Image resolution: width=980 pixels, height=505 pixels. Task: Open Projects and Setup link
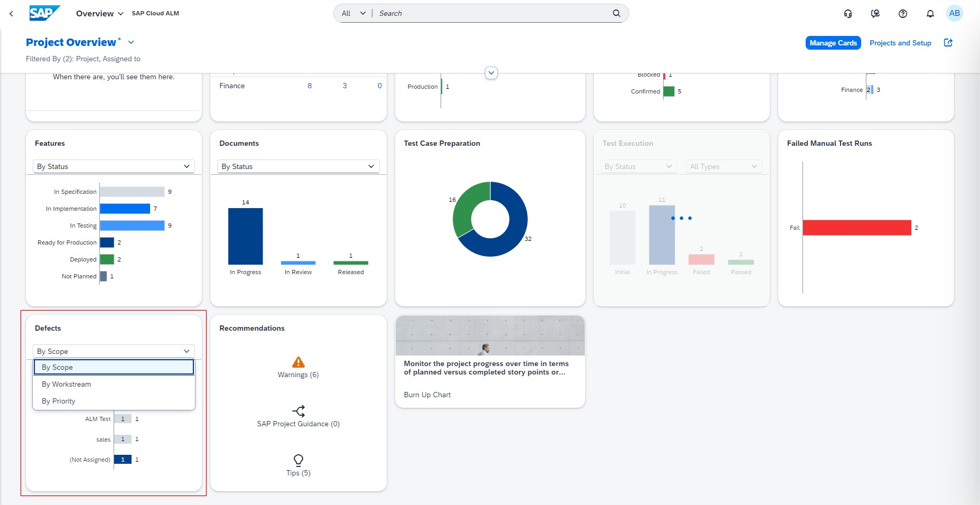pyautogui.click(x=900, y=43)
